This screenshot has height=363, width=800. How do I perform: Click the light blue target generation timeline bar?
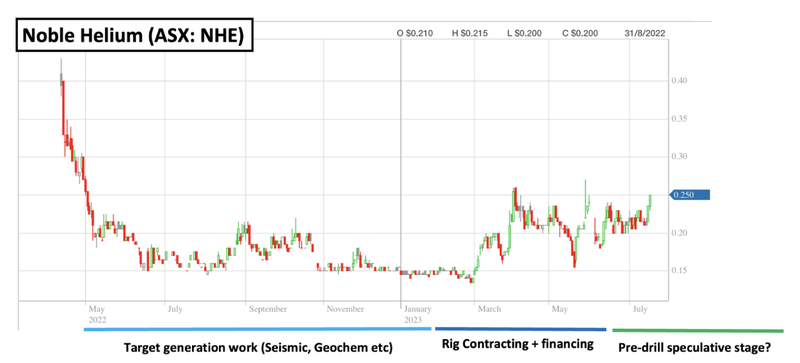(x=258, y=329)
